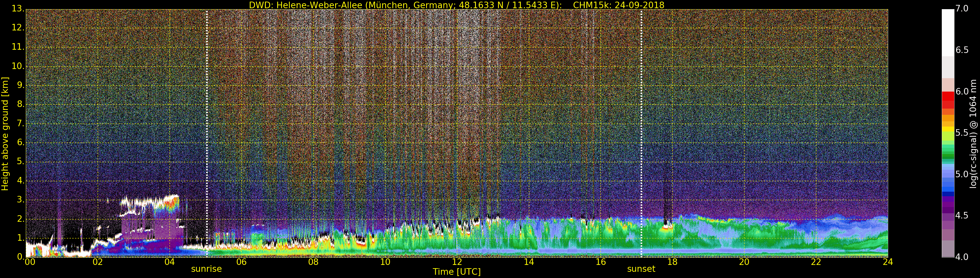
Task: Click the white sunset dotted vertical line
Action: pos(642,133)
